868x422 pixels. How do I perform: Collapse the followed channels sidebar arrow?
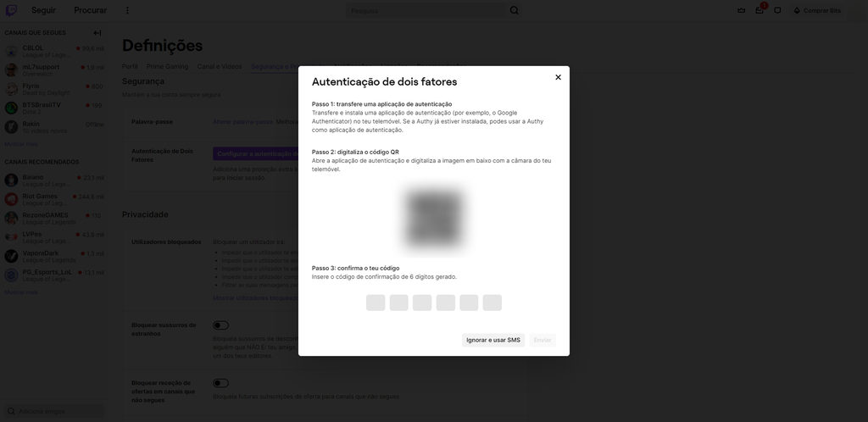coord(97,33)
